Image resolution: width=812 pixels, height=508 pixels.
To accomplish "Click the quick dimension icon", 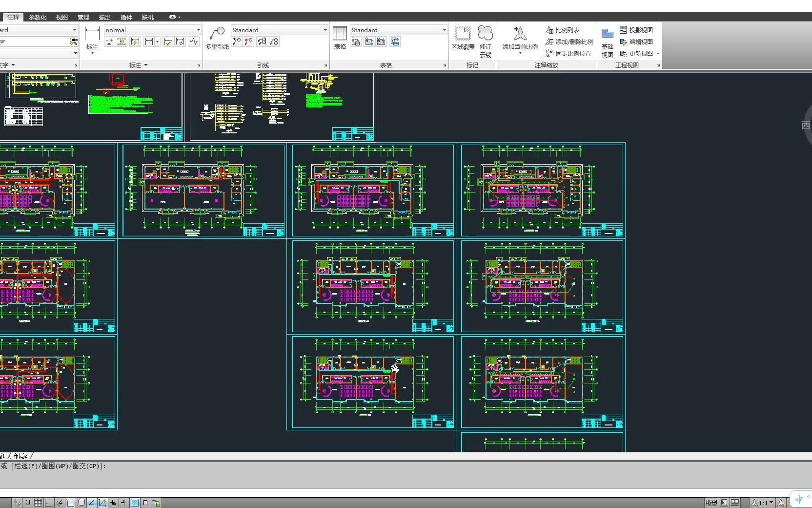I will point(135,42).
